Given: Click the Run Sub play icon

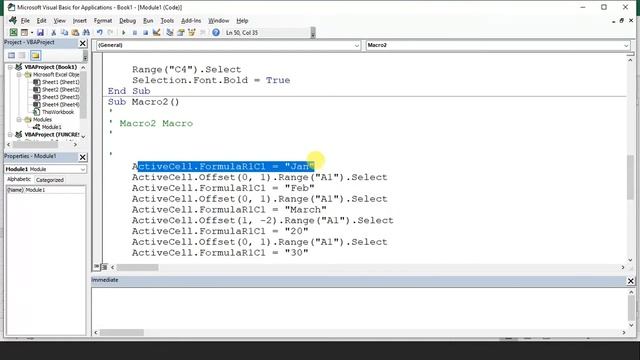Looking at the screenshot, I should tap(124, 32).
